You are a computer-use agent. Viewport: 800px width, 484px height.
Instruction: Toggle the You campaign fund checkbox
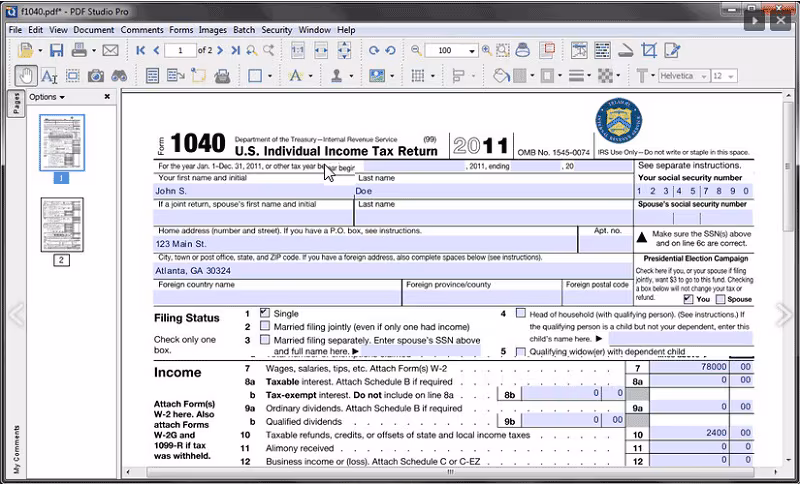[688, 299]
